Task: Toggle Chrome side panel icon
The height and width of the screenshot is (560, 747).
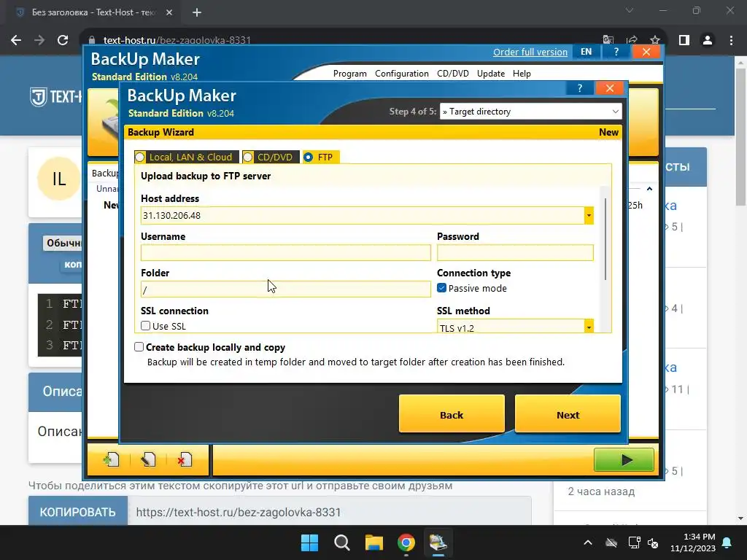Action: (x=684, y=40)
